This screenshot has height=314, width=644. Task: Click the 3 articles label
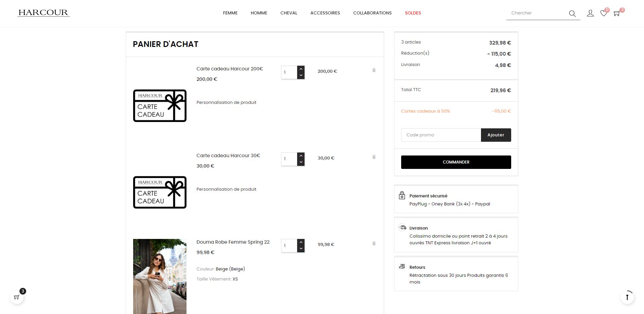[x=411, y=42]
